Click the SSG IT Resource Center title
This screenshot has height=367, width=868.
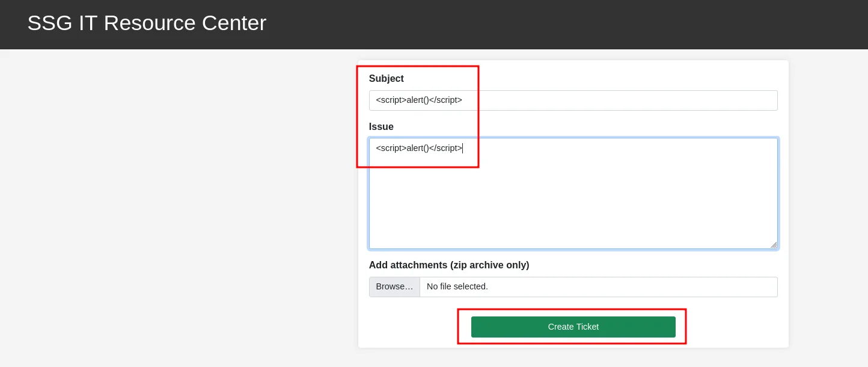click(147, 23)
